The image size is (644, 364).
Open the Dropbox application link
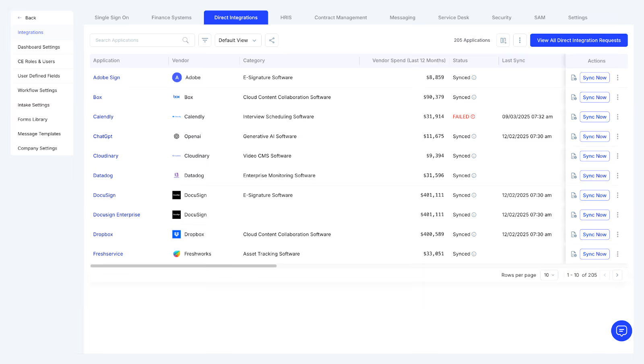pos(103,234)
